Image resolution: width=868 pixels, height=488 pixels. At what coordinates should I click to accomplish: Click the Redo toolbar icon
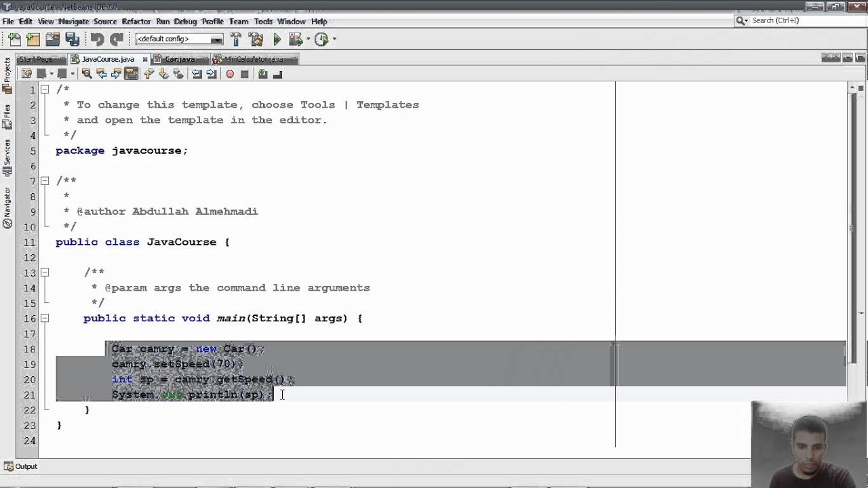[117, 39]
